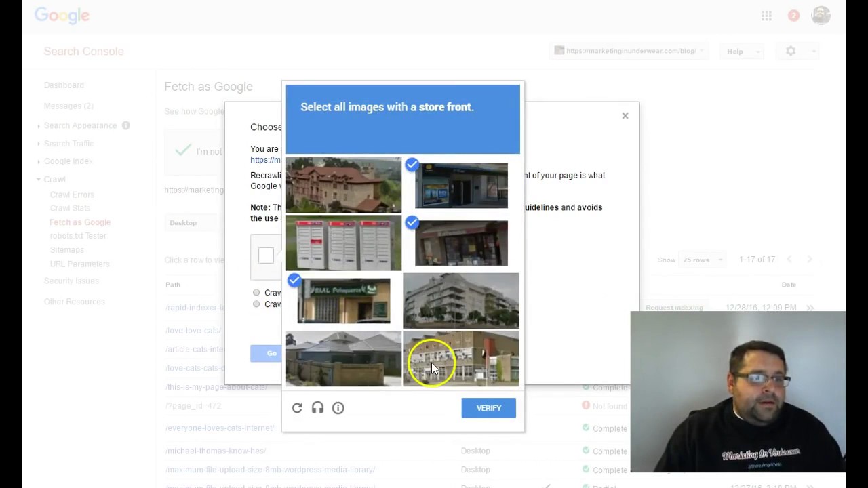
Task: Switch to the audio captcha challenge
Action: pyautogui.click(x=317, y=408)
